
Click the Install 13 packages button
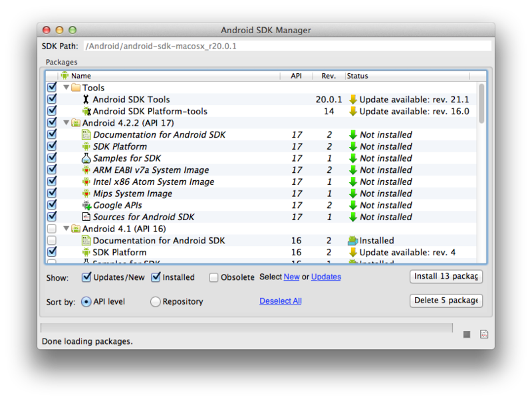tap(446, 276)
